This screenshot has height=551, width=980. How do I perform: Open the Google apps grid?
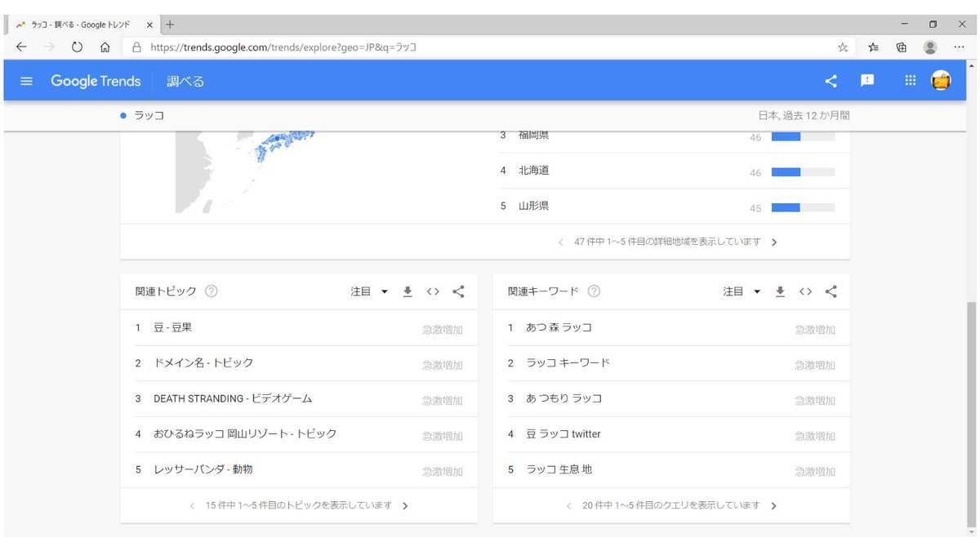911,81
